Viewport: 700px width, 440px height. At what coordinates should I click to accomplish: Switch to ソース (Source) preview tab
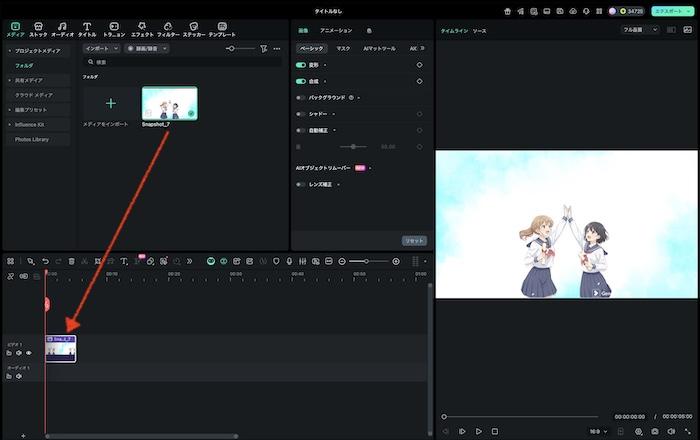tap(479, 31)
